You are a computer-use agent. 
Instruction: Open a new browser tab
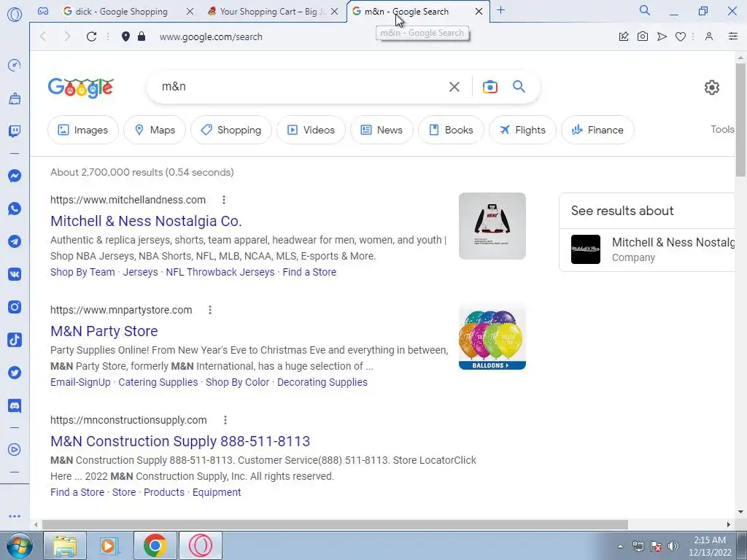(500, 10)
